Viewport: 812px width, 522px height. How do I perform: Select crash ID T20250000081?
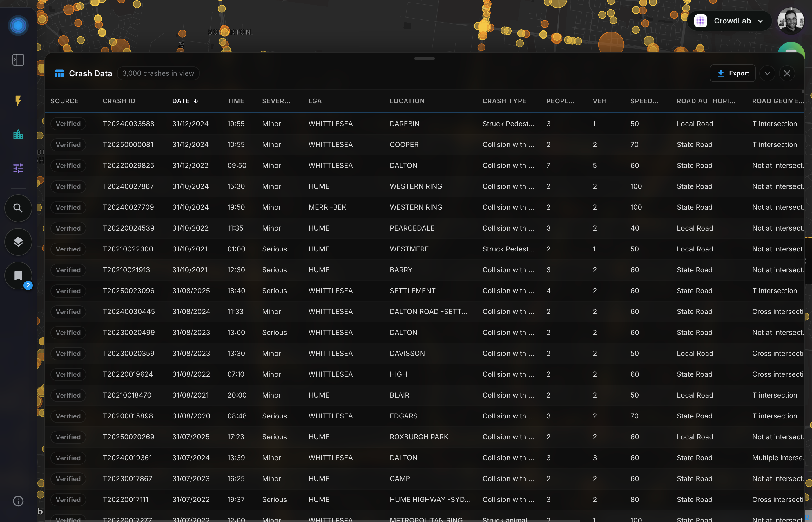click(128, 145)
